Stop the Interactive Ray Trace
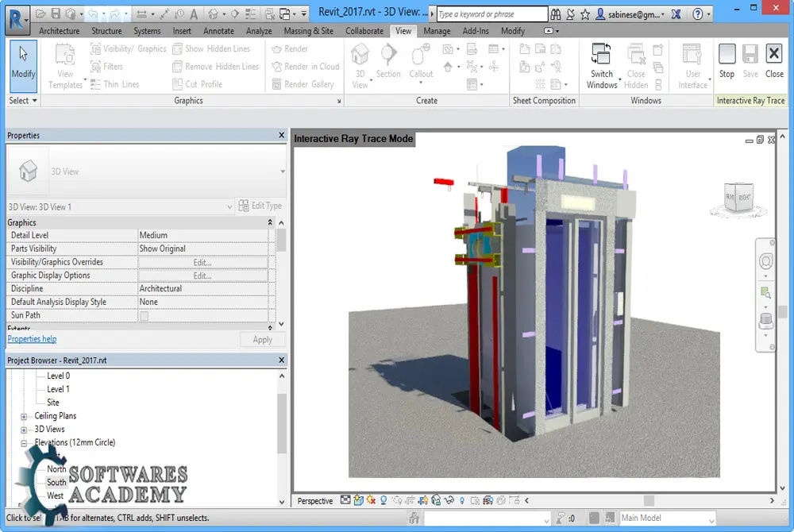Viewport: 794px width, 532px height. point(727,60)
